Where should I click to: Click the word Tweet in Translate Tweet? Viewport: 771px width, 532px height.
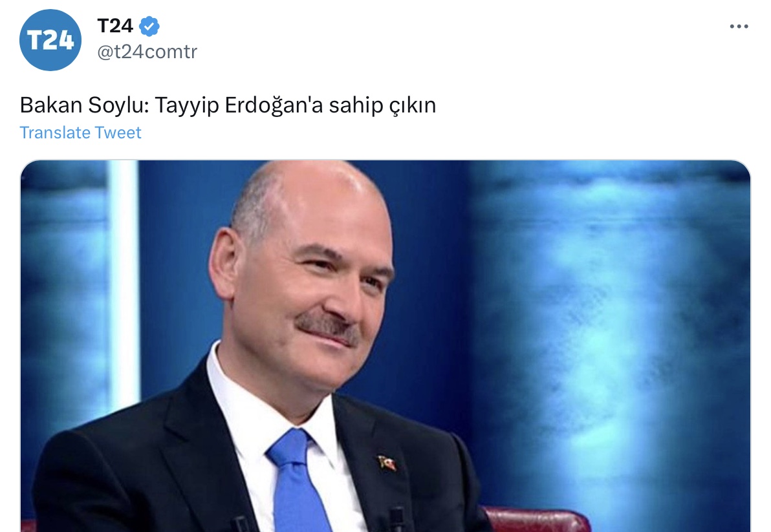point(118,133)
